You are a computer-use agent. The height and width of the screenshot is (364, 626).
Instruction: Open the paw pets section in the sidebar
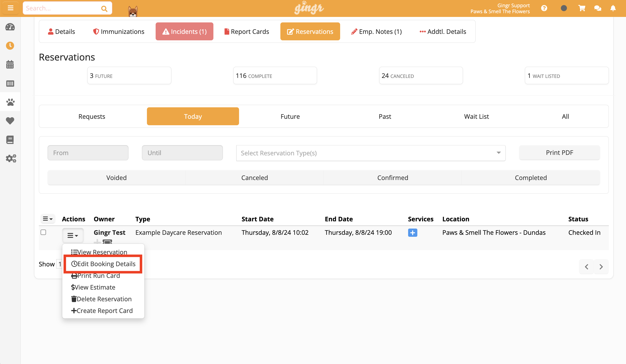10,102
